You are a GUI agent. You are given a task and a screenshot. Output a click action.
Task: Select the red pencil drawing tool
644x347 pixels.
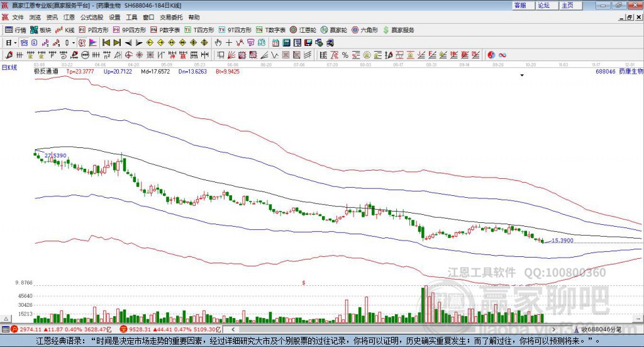9,55
